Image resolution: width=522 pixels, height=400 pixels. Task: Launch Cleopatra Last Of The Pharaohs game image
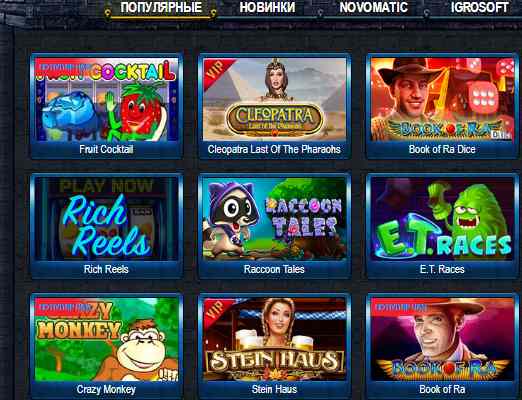click(x=275, y=99)
